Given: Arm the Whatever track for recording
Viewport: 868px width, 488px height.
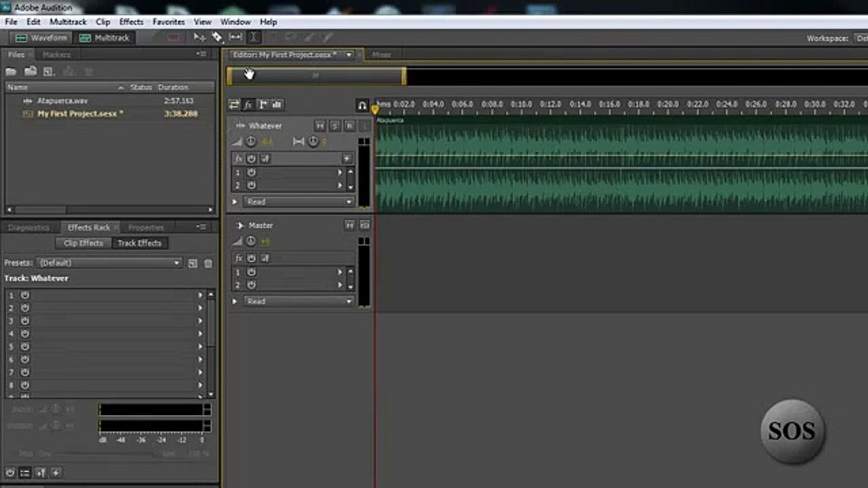Looking at the screenshot, I should click(350, 126).
